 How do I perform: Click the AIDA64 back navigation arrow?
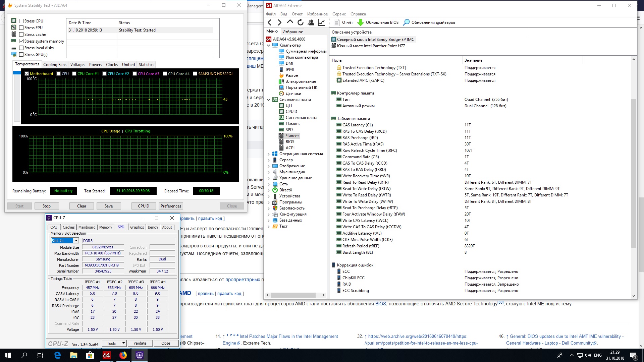(269, 22)
